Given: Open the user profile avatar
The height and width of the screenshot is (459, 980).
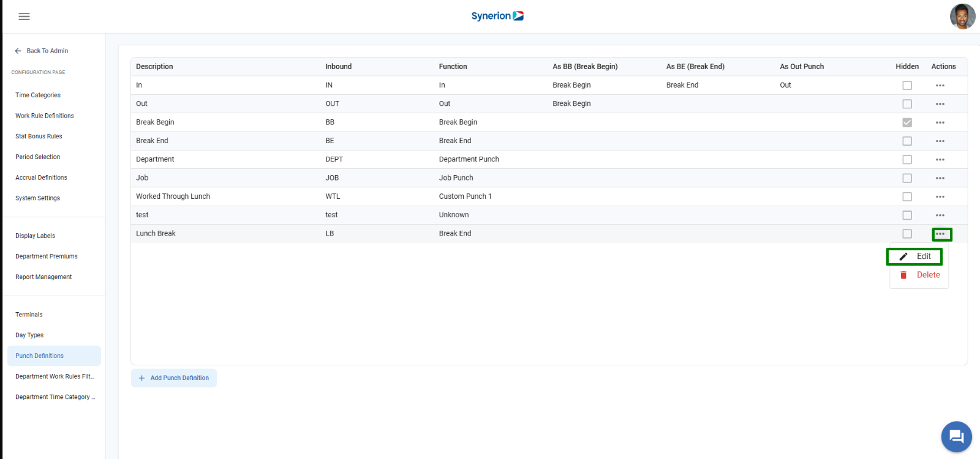Looking at the screenshot, I should (962, 17).
